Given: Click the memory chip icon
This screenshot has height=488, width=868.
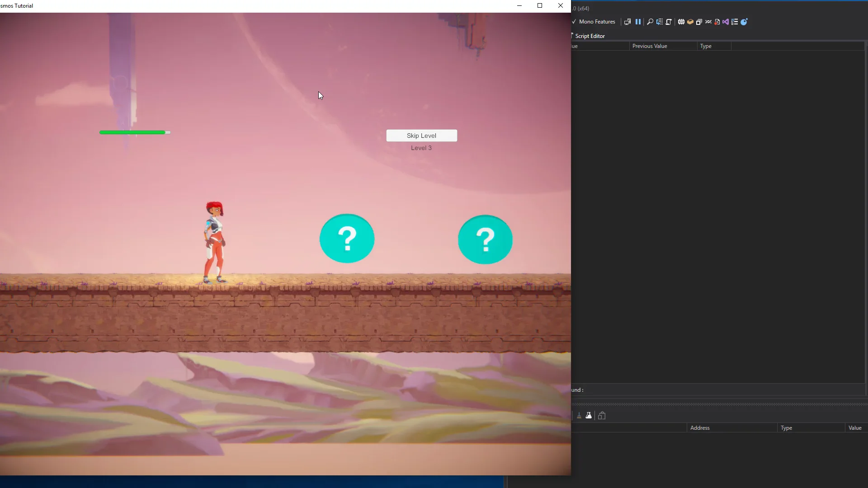Looking at the screenshot, I should 681,22.
